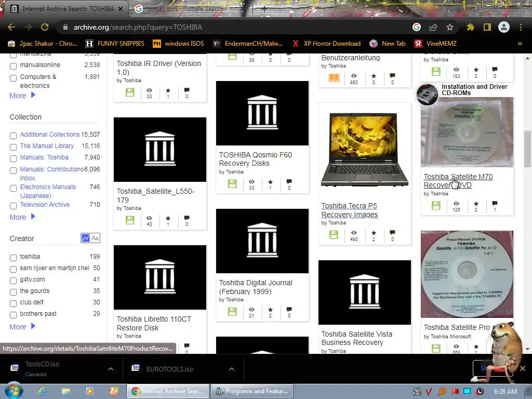Open the EndermanCH/Malw... bookmark
532x399 pixels.
click(248, 44)
